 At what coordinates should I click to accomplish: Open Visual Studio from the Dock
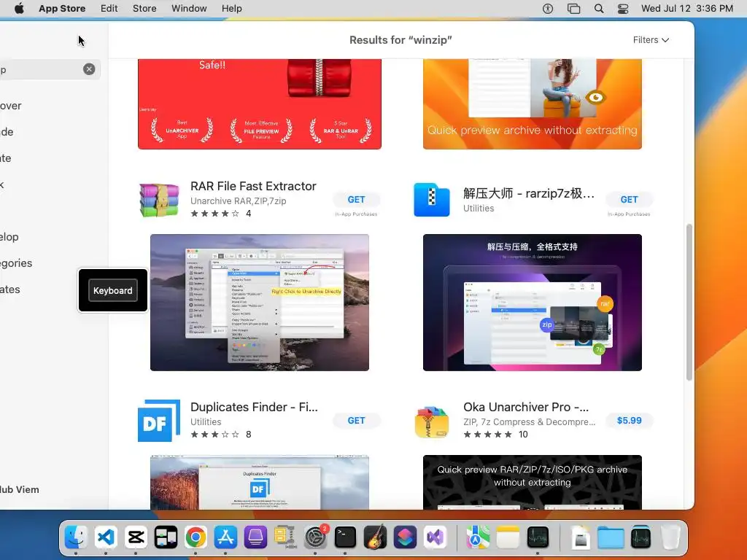point(435,537)
